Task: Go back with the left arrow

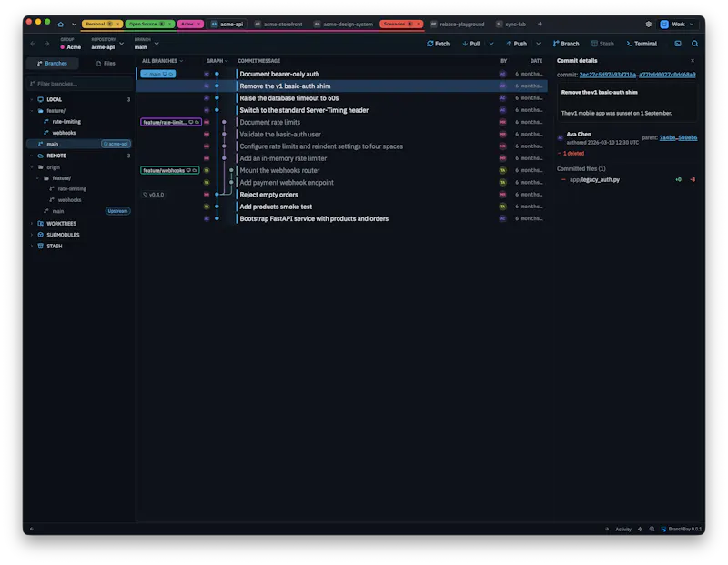Action: click(33, 44)
